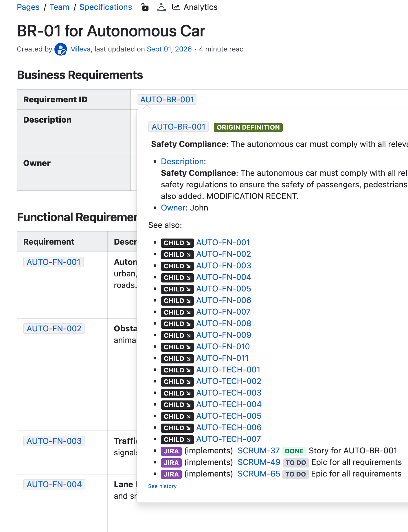Click AUTO-FN-003 in Functional Requirements table
Image resolution: width=408 pixels, height=532 pixels.
[54, 441]
